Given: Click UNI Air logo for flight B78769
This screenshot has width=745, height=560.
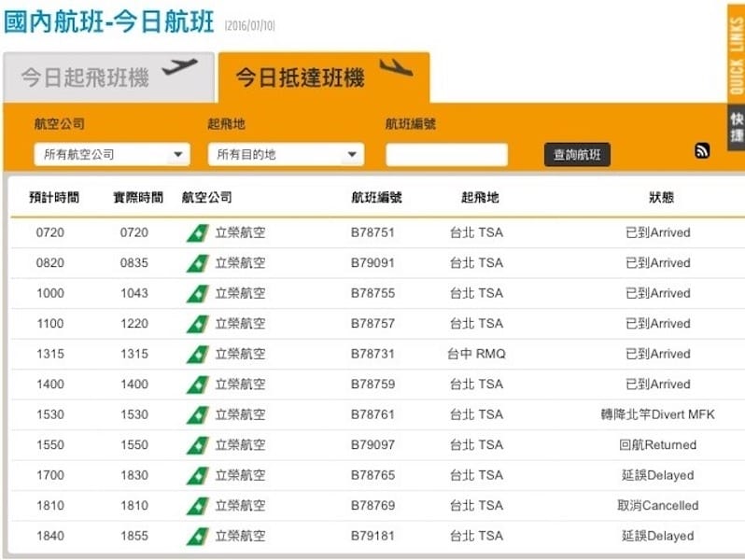Looking at the screenshot, I should (196, 506).
